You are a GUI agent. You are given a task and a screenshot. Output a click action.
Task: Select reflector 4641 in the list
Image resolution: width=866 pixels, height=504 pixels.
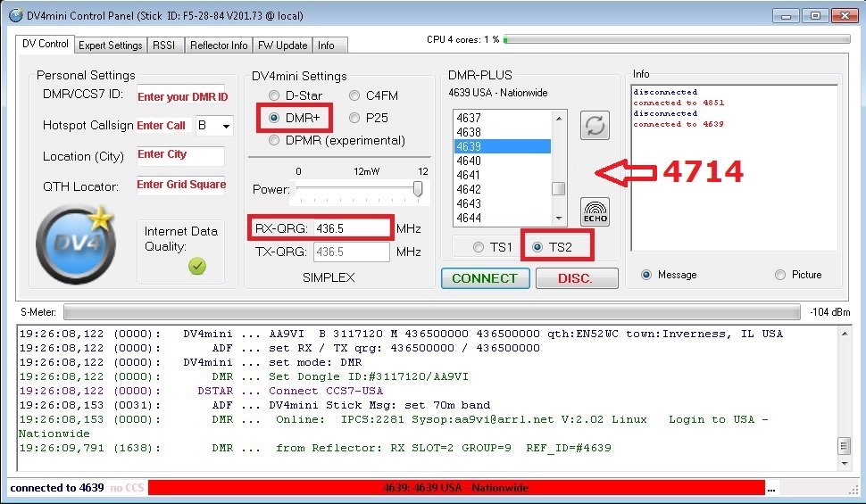[x=502, y=175]
